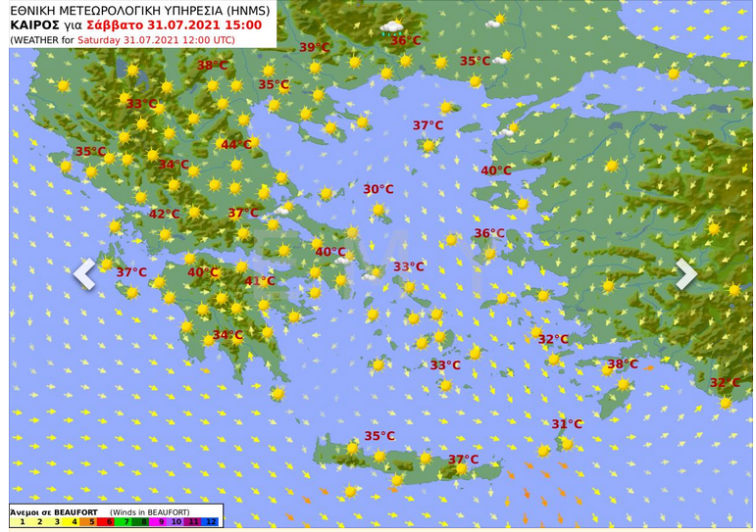
Task: Click the 42°C temperature label
Action: click(x=165, y=214)
